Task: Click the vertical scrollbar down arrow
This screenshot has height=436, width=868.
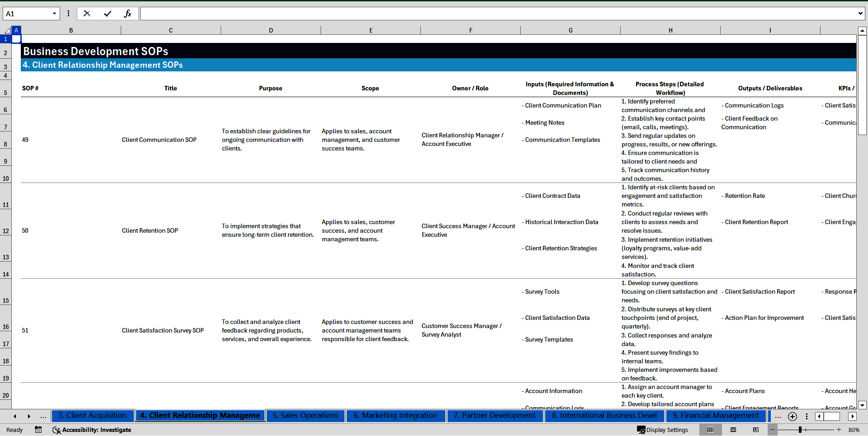Action: point(862,405)
